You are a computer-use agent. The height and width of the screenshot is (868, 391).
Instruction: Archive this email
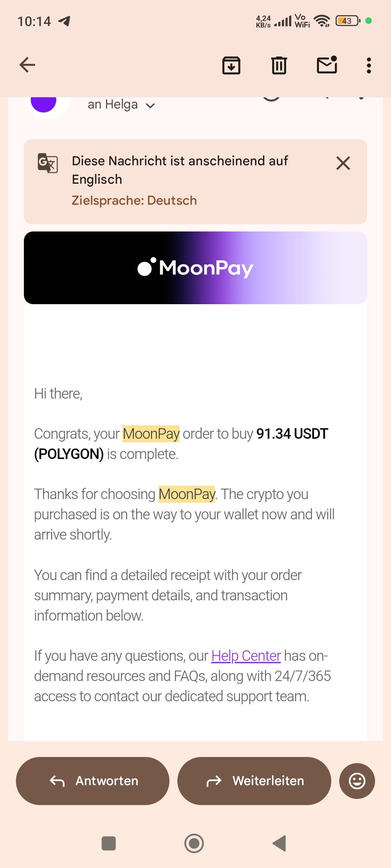pos(231,65)
